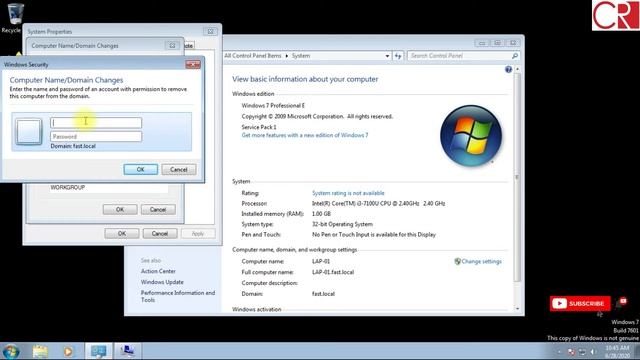Click System breadcrumb in address bar

(x=301, y=56)
